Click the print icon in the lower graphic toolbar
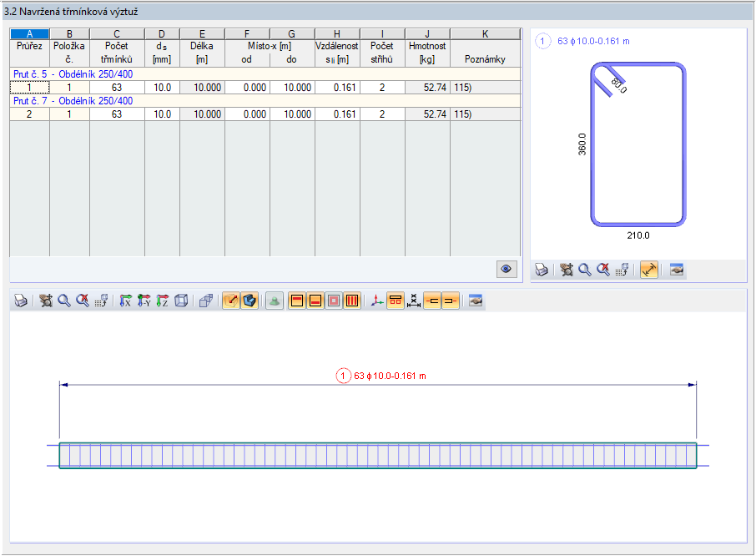The image size is (756, 556). pyautogui.click(x=21, y=301)
